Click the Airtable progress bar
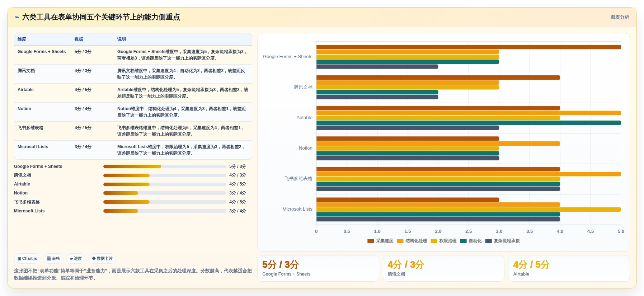This screenshot has height=296, width=644. pyautogui.click(x=165, y=184)
